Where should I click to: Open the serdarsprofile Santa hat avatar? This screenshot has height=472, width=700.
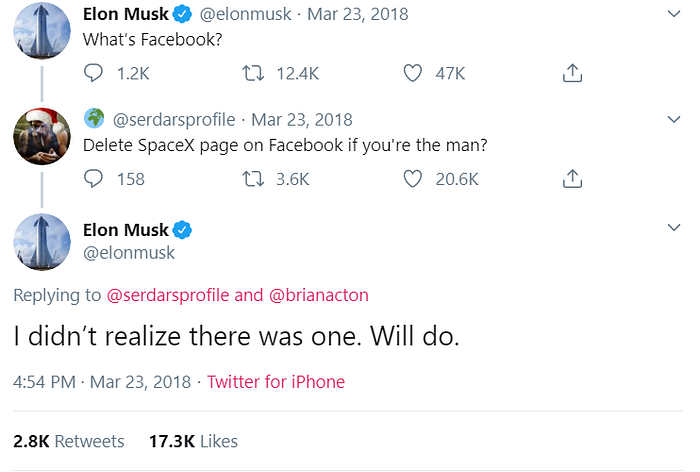click(x=41, y=136)
